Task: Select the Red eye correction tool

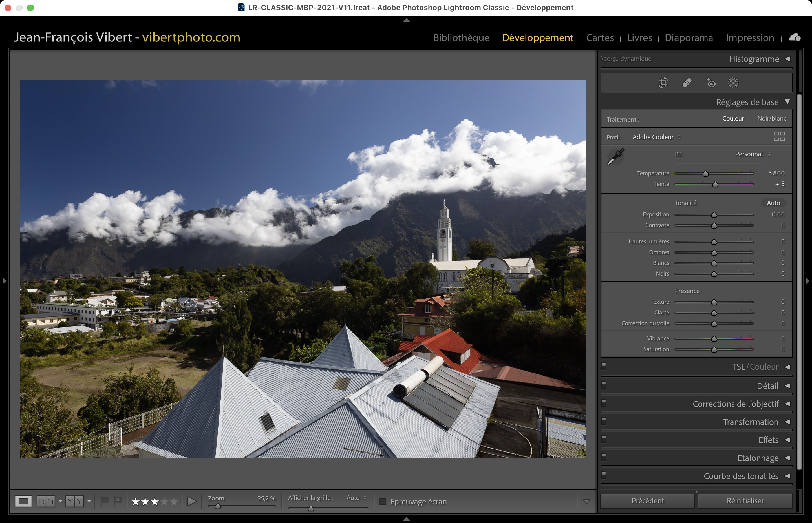Action: coord(711,83)
